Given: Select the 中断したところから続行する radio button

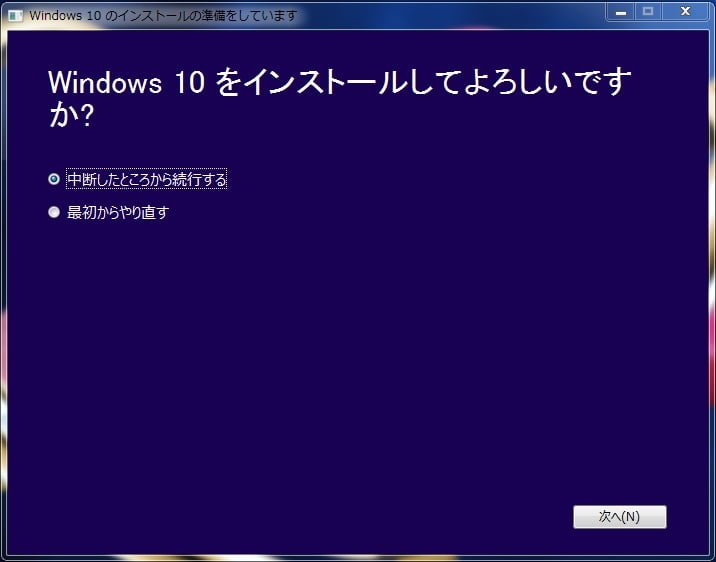Looking at the screenshot, I should click(54, 180).
